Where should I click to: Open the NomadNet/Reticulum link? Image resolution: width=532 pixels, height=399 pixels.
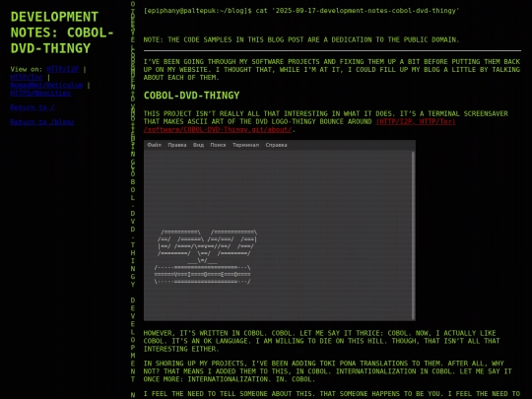[x=46, y=85]
